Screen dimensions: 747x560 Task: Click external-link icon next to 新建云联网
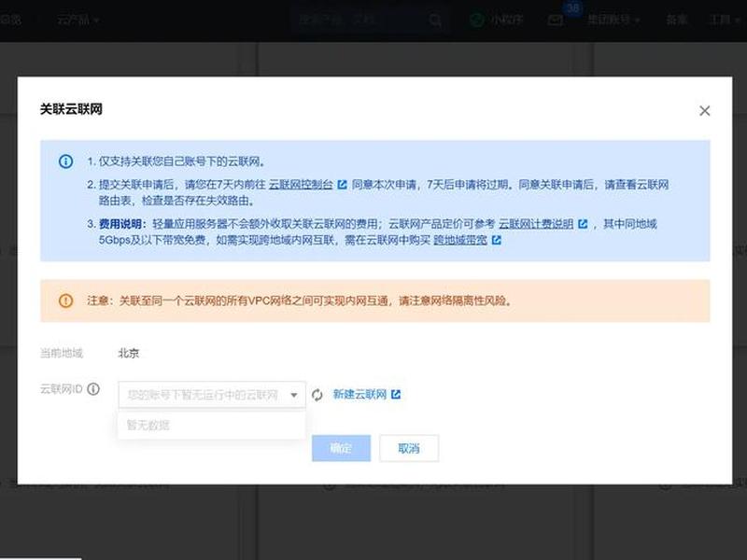pos(396,394)
